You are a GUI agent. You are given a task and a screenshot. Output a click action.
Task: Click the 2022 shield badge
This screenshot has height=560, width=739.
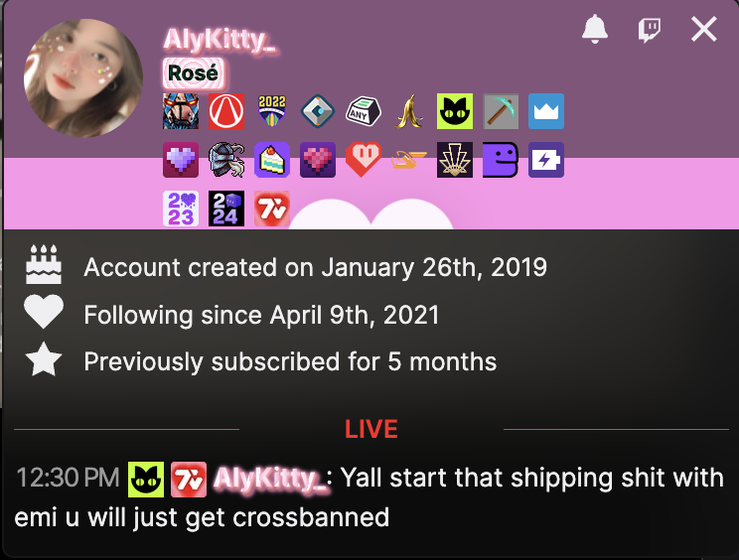pos(272,111)
